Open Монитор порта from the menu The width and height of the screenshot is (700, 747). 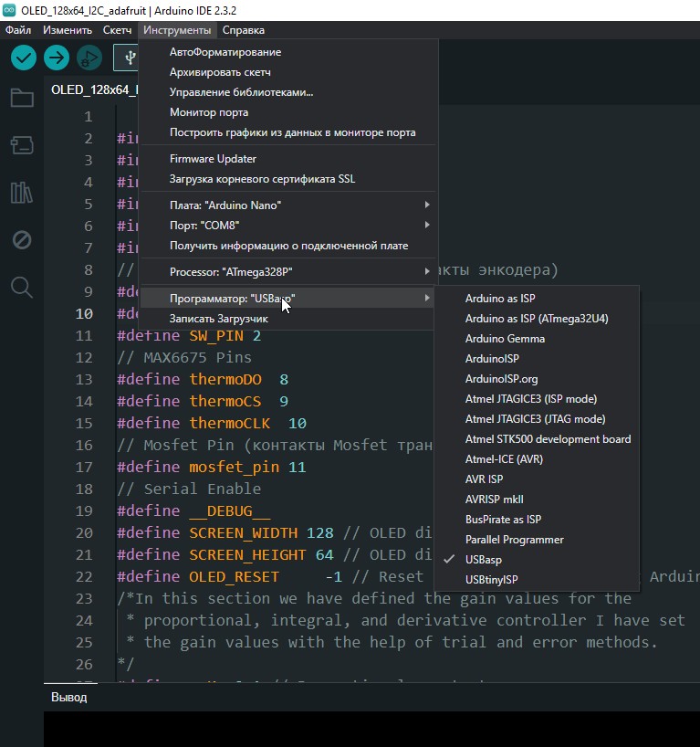click(208, 112)
